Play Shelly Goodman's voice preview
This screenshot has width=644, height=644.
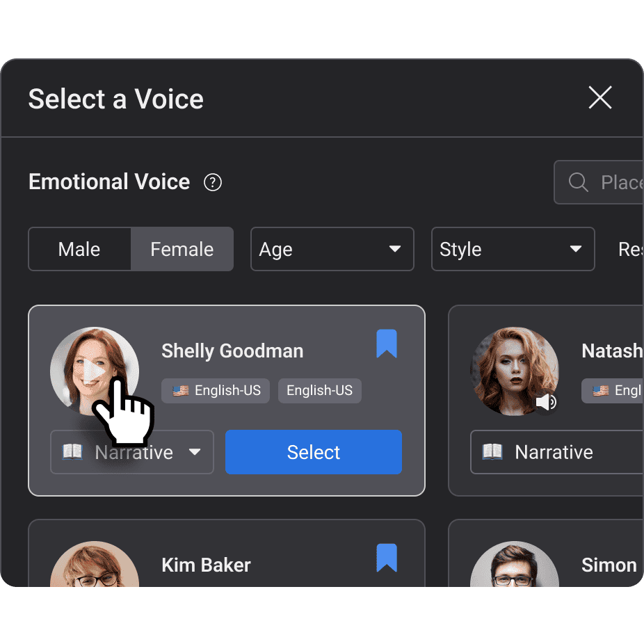[x=95, y=371]
